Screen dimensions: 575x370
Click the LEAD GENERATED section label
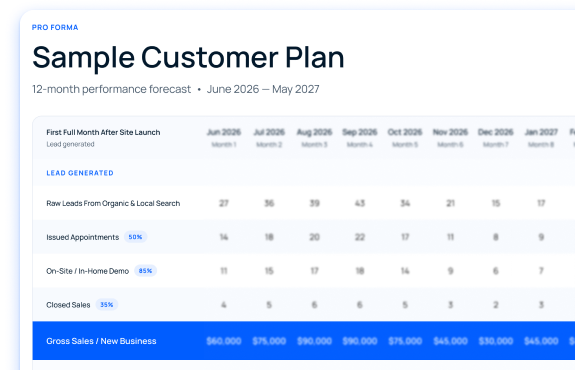point(80,173)
